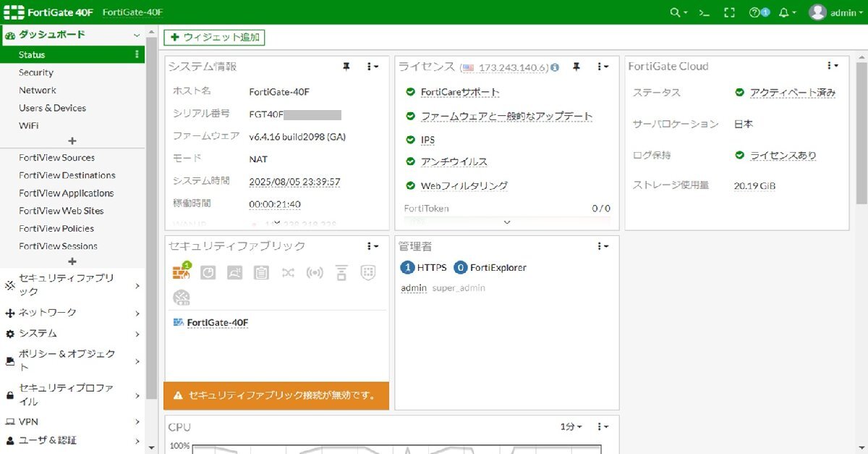Open the ライセンス widget options menu
Screen dimensions: 868x454
click(603, 67)
